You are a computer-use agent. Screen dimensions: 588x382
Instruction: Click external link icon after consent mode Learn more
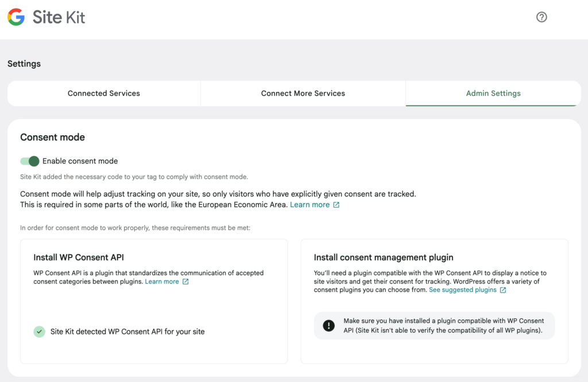[x=336, y=205]
